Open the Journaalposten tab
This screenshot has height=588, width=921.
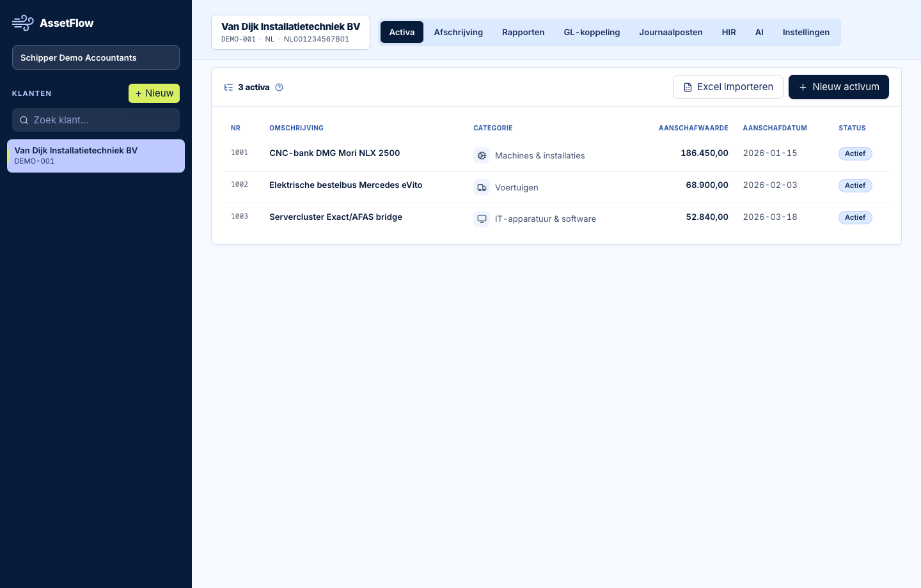pos(671,32)
